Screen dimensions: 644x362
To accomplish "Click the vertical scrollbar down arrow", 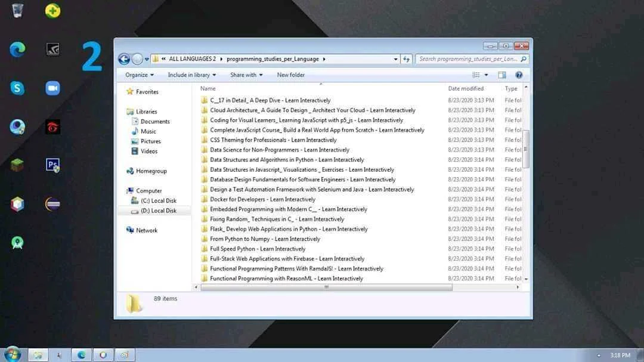I will (x=526, y=279).
